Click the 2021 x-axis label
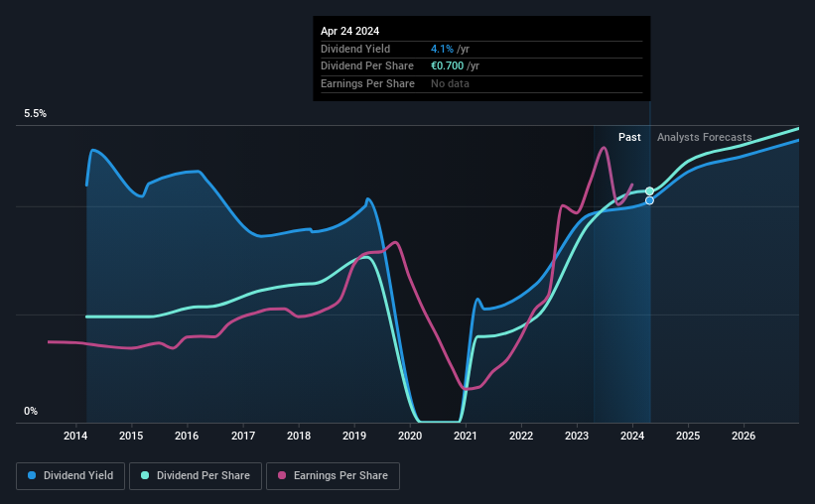This screenshot has height=504, width=815. [x=466, y=436]
